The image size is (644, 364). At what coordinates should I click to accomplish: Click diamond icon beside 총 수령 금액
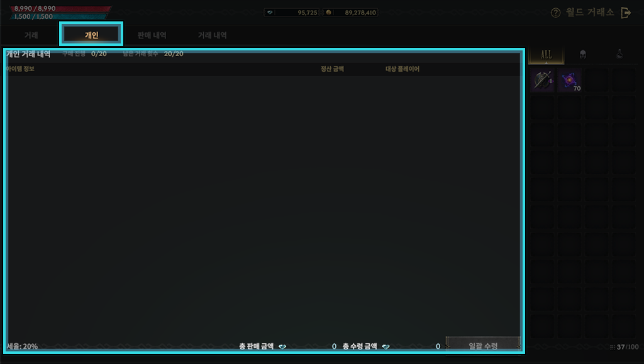pyautogui.click(x=386, y=346)
